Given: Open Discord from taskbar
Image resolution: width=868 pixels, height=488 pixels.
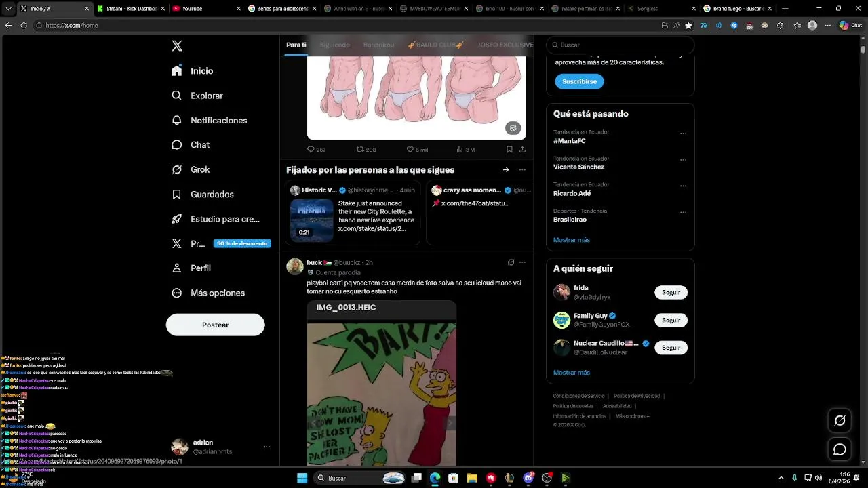Looking at the screenshot, I should (x=528, y=478).
